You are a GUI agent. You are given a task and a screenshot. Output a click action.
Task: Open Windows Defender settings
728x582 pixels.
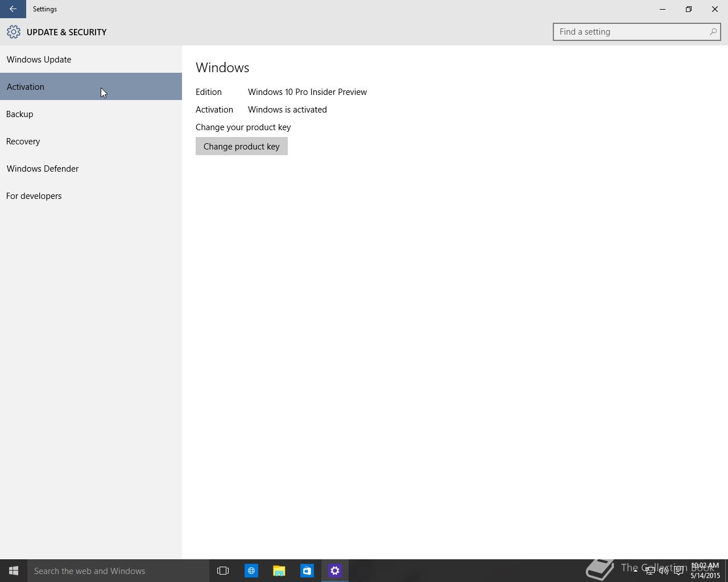point(91,168)
